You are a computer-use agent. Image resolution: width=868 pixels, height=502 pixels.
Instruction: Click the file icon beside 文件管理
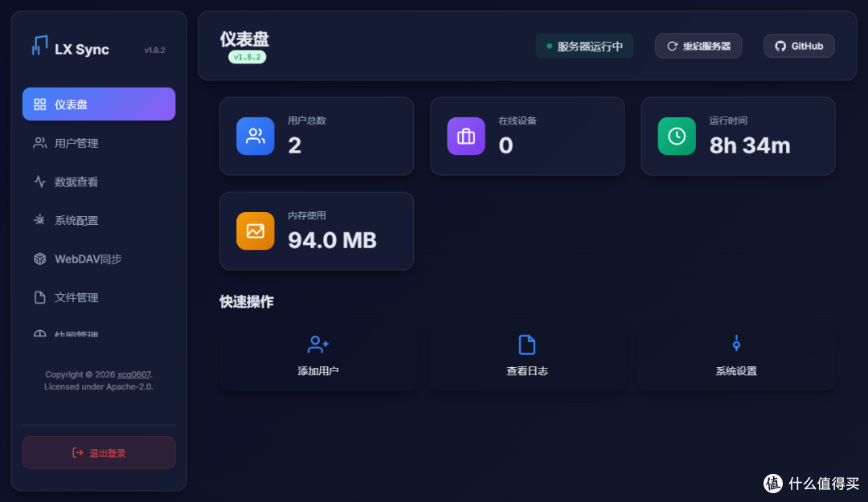pyautogui.click(x=40, y=297)
